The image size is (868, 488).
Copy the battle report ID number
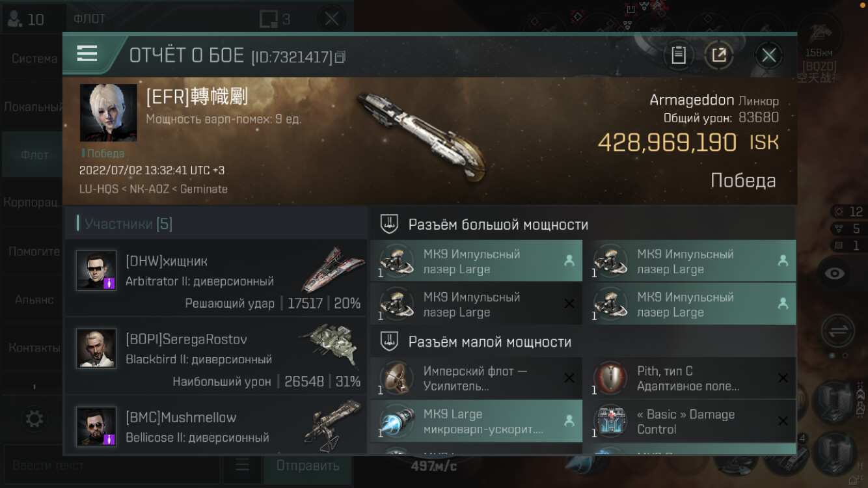(x=340, y=57)
